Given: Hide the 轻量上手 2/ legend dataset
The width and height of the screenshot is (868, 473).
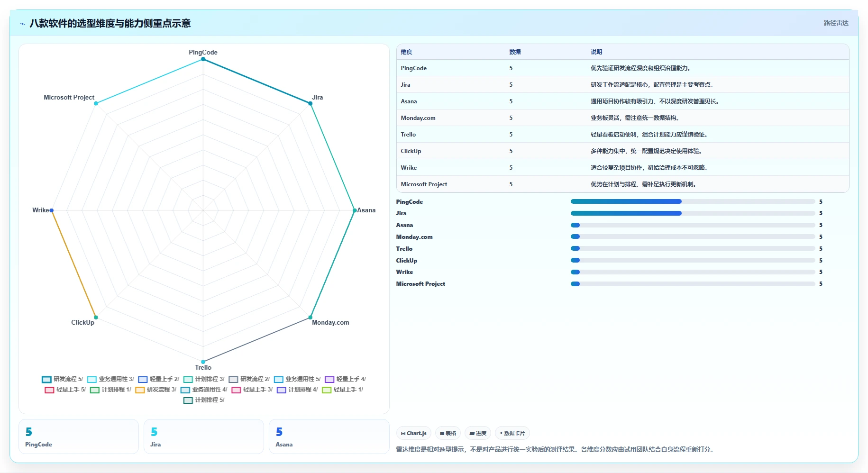Looking at the screenshot, I should click(x=159, y=379).
